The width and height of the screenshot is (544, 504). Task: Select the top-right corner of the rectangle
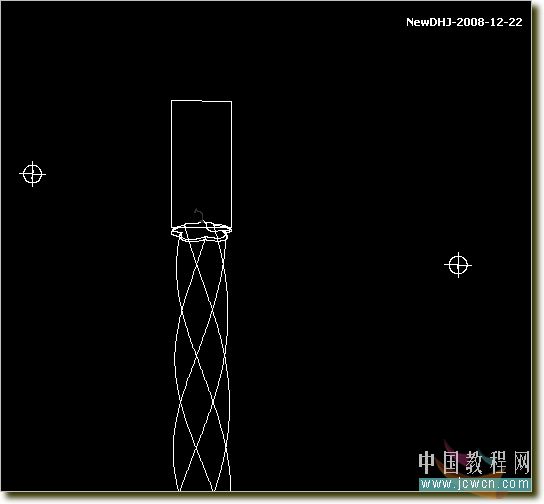(x=231, y=102)
